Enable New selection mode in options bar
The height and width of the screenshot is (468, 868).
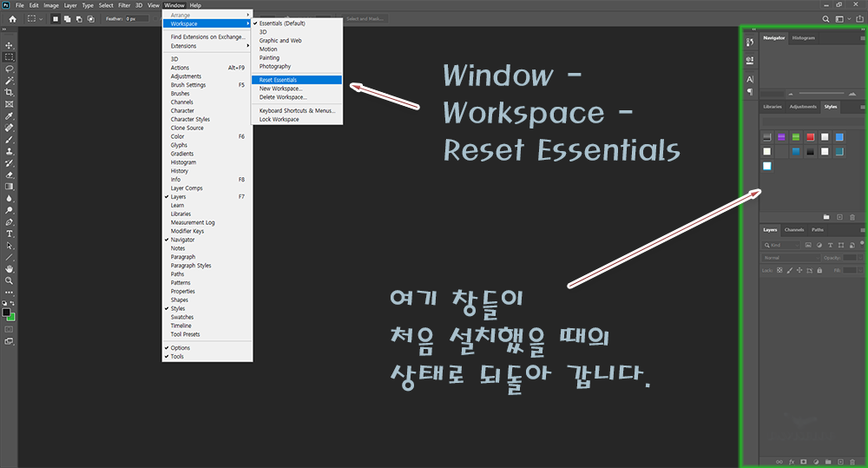pos(56,19)
